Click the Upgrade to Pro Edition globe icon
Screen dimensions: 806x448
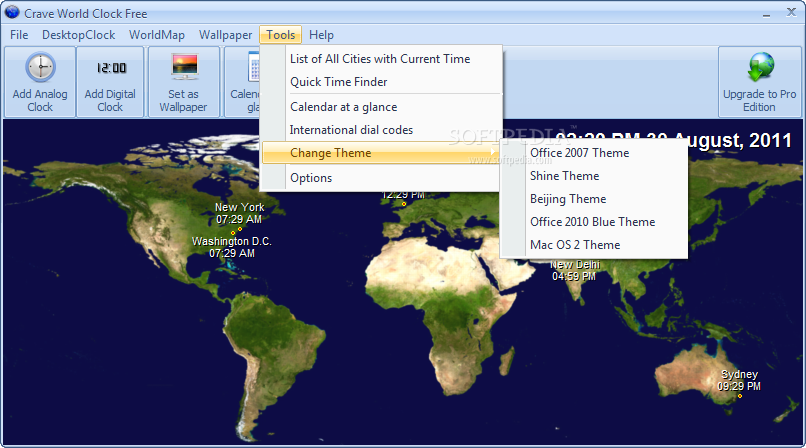coord(760,67)
